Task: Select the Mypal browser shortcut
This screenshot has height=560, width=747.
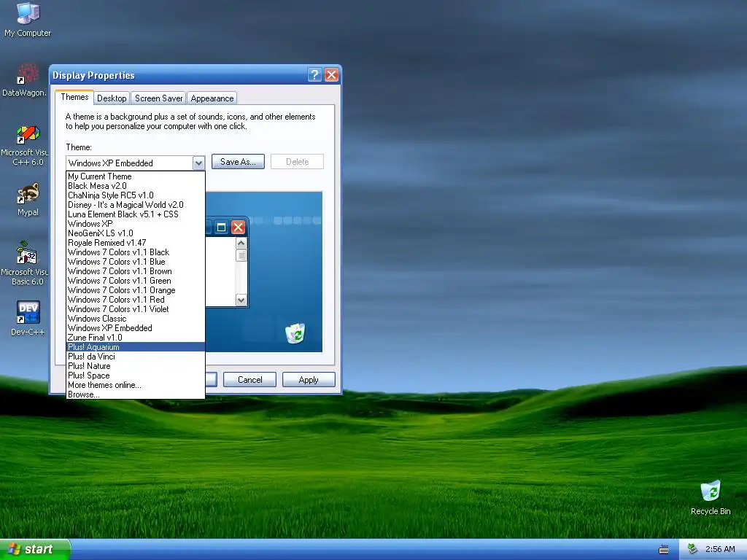Action: click(x=28, y=200)
